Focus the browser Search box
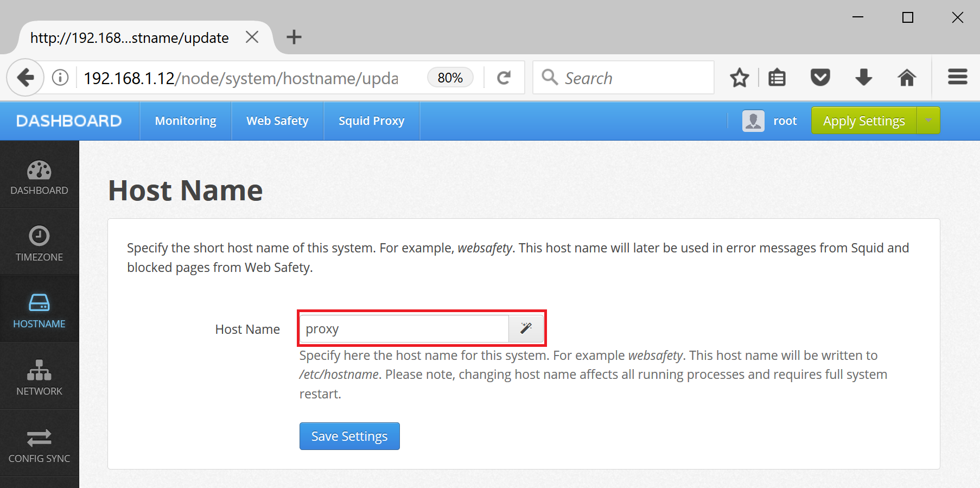 623,78
